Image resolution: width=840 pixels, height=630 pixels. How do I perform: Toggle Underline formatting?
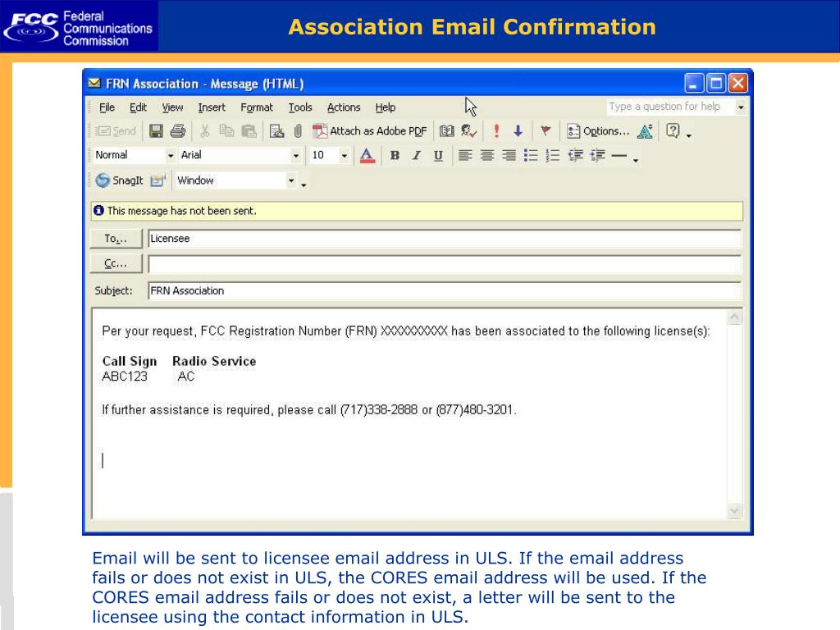tap(438, 155)
